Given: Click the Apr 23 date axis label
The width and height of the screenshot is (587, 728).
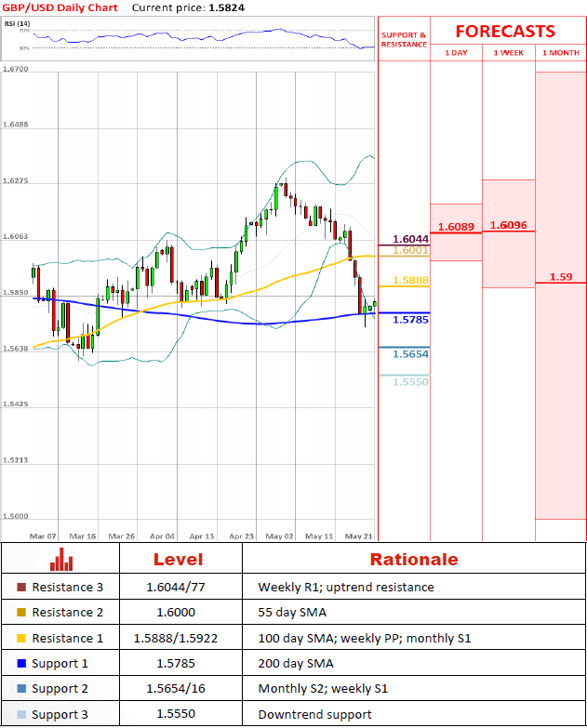Looking at the screenshot, I should [242, 536].
